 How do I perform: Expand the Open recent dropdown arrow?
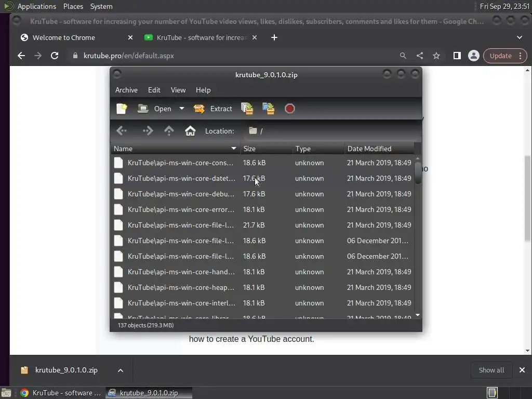[182, 109]
